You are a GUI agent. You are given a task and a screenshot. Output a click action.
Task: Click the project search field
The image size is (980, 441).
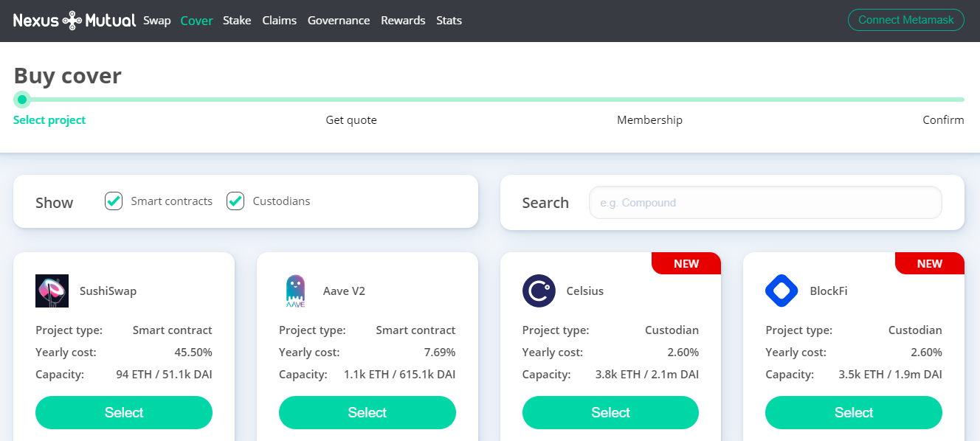pos(765,203)
